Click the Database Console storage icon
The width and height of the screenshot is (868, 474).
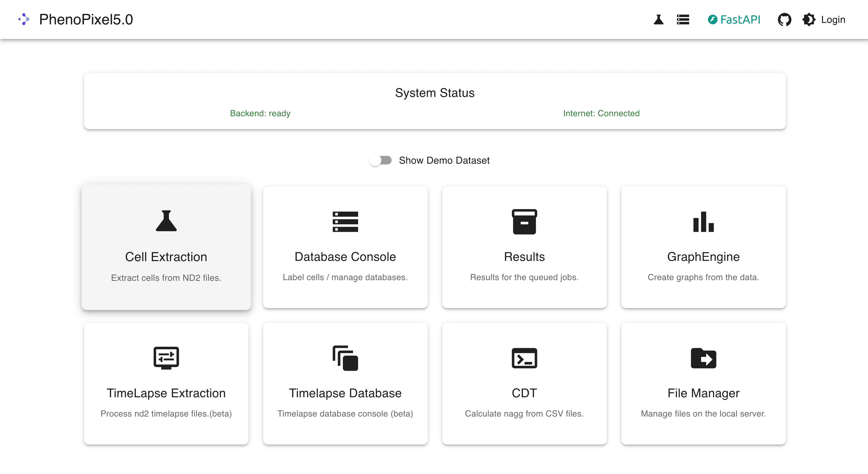click(345, 221)
